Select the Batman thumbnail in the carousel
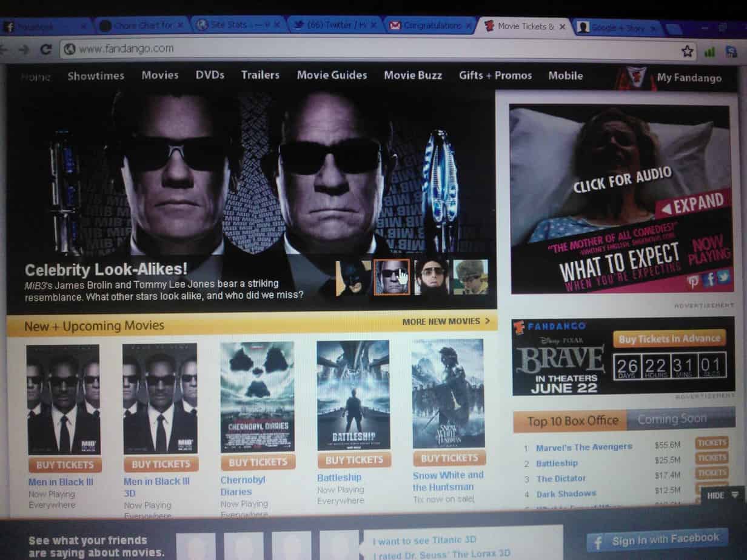 coord(353,278)
